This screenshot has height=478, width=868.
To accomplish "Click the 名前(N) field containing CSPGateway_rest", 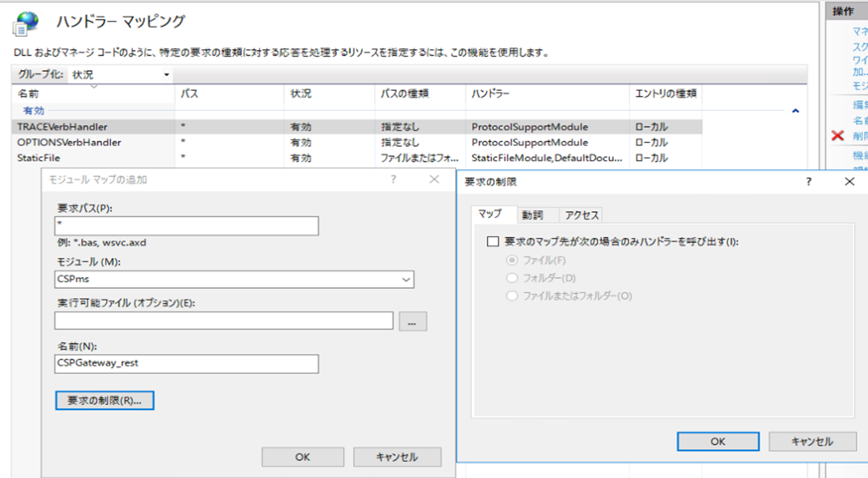I will click(x=186, y=364).
